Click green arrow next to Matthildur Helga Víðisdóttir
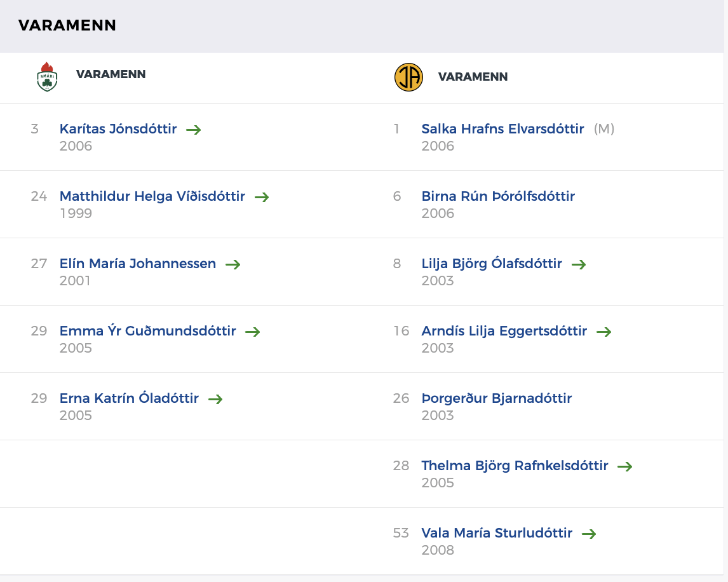Screen dimensions: 728x582 262,197
